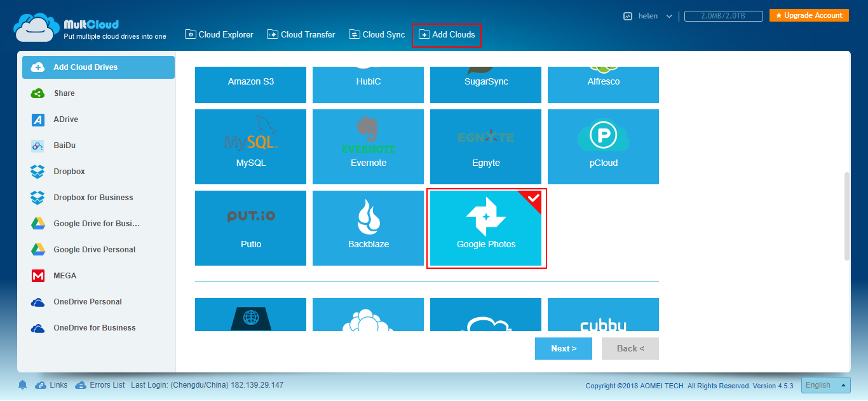Screen dimensions: 868x401
Task: Open OneDrive for Business in sidebar
Action: [98, 328]
